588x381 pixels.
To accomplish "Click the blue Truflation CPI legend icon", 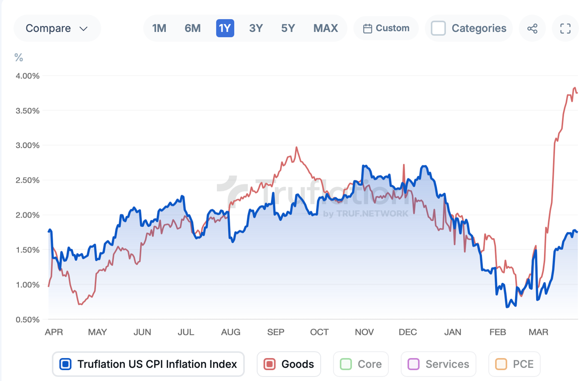I will [66, 364].
